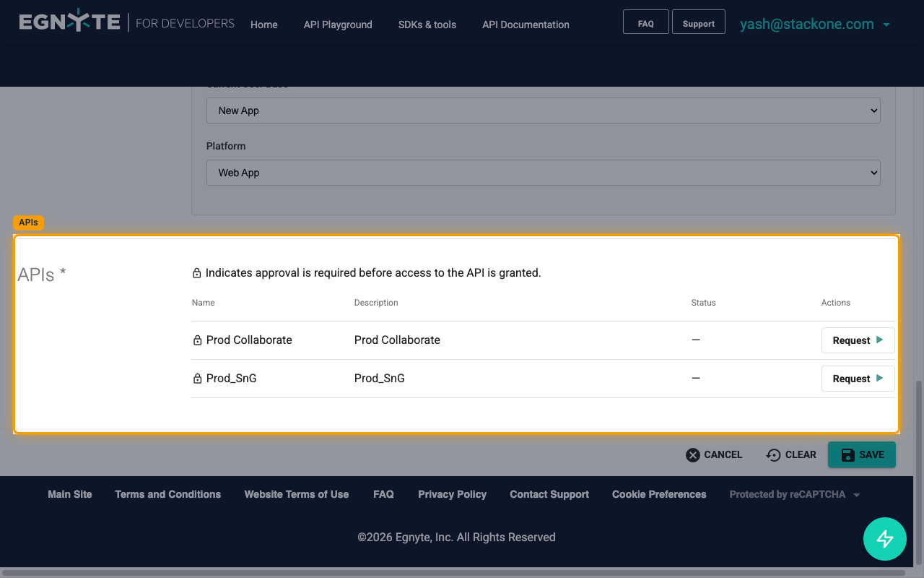Screen dimensions: 924x578
Task: Click the SAVE button
Action: (x=862, y=454)
